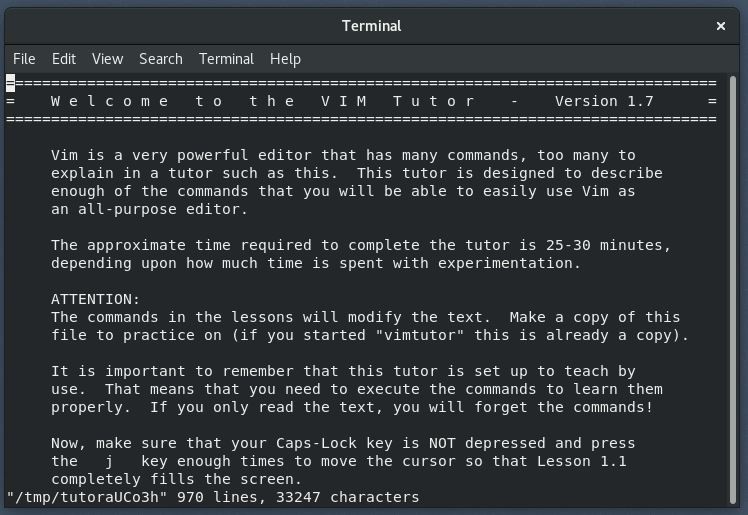The width and height of the screenshot is (748, 515).
Task: Open the Help menu
Action: 285,59
